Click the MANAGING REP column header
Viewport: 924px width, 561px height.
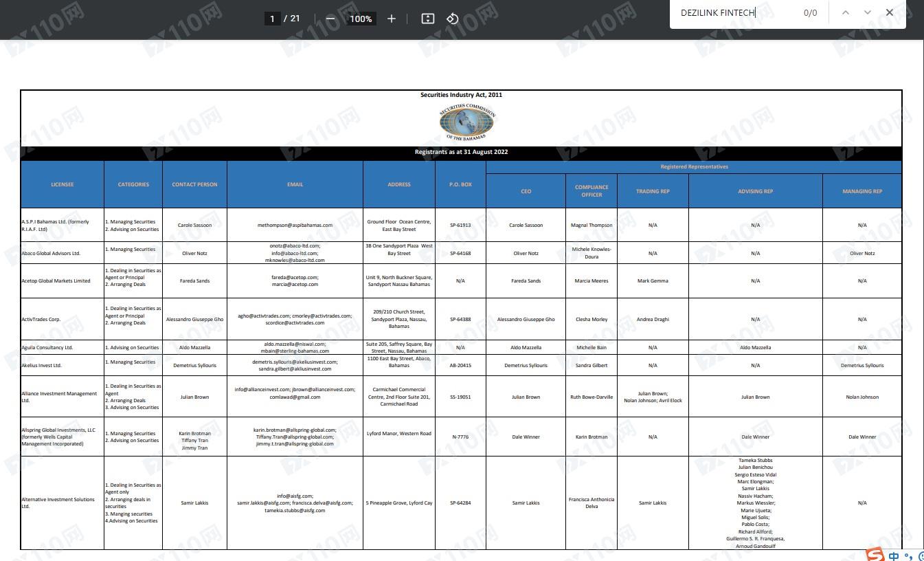862,191
